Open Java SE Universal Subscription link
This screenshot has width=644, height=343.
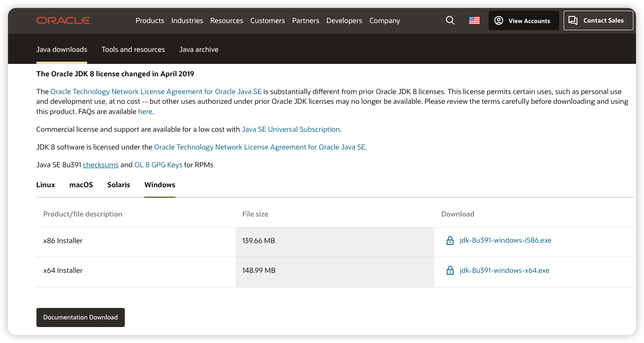(290, 129)
